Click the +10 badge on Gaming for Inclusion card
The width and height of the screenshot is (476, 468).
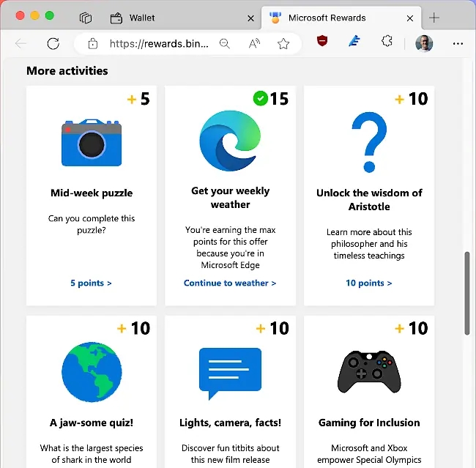412,328
